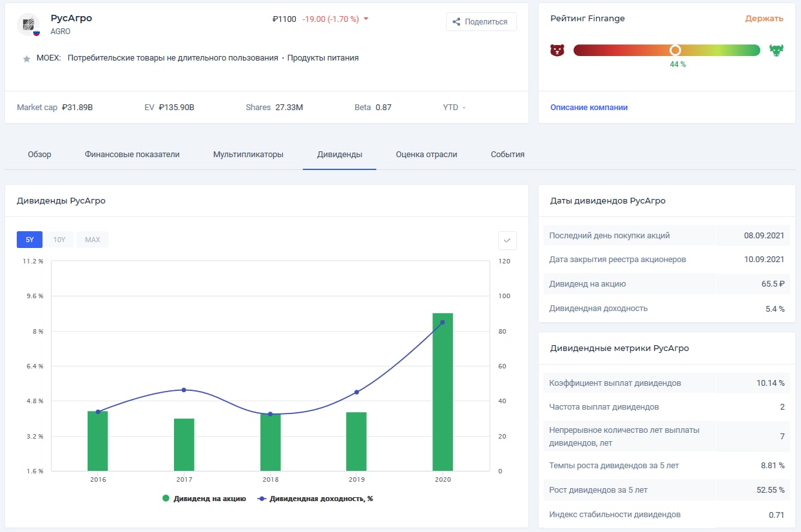Add РусАгро to favorites with star icon

click(26, 59)
